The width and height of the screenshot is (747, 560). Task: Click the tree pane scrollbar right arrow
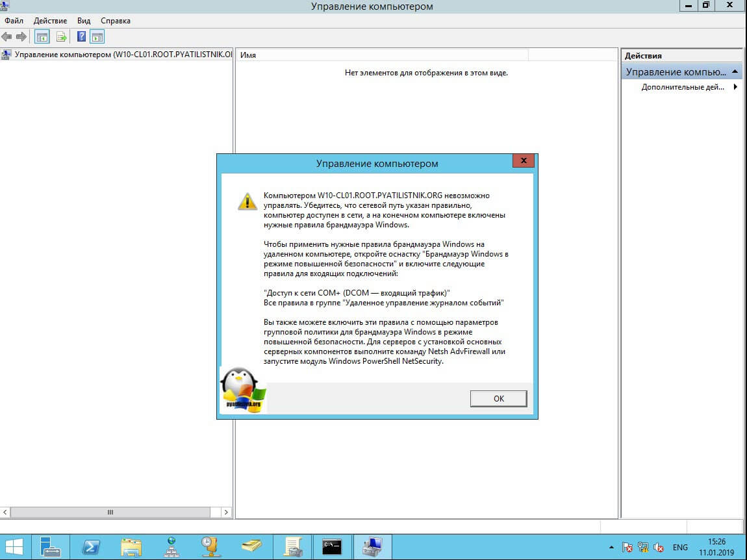226,512
